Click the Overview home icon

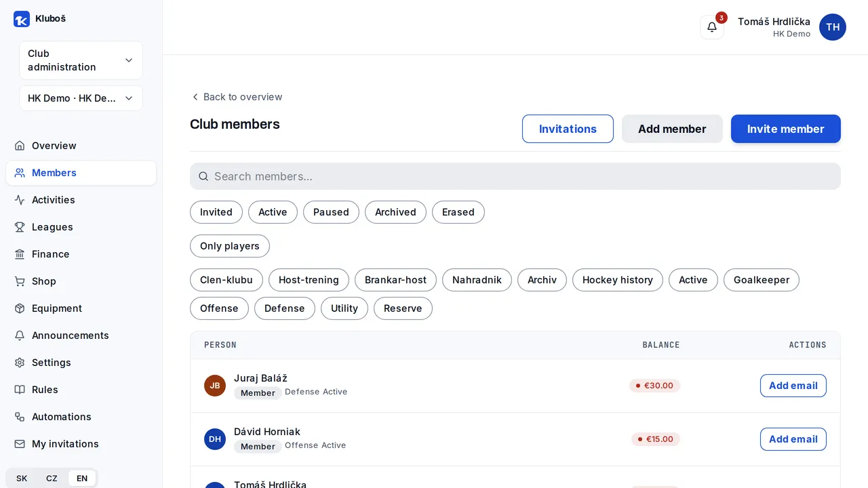20,146
